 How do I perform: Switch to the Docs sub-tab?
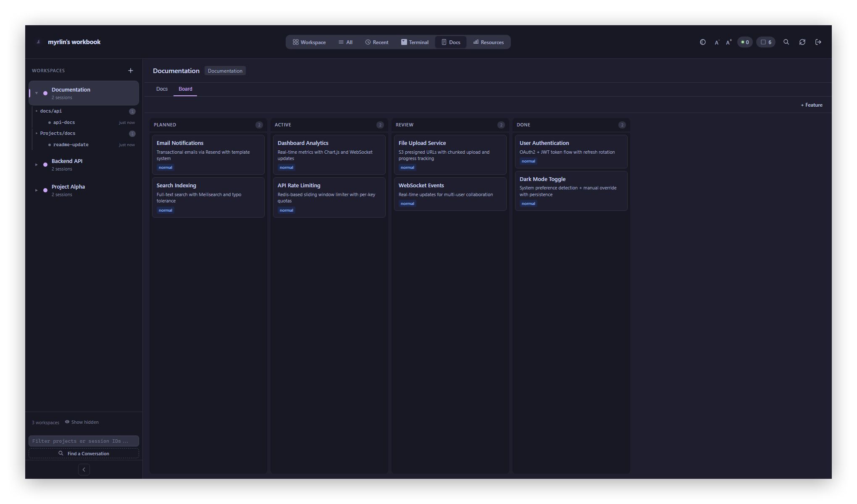click(162, 89)
